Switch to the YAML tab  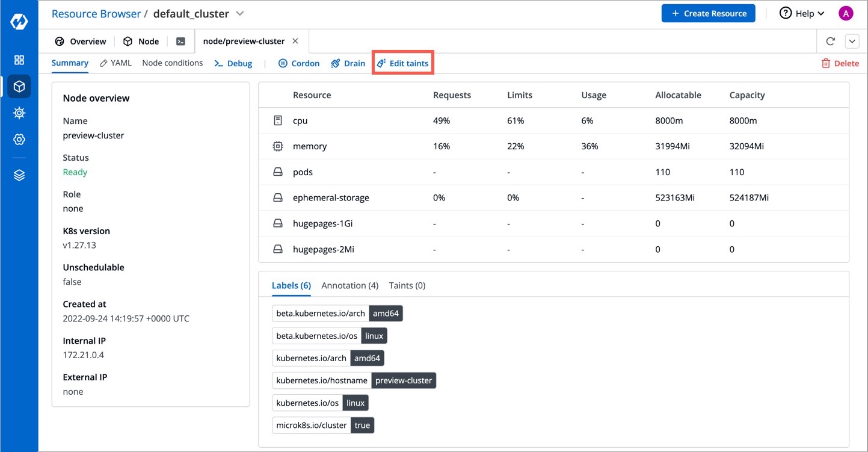pyautogui.click(x=115, y=63)
